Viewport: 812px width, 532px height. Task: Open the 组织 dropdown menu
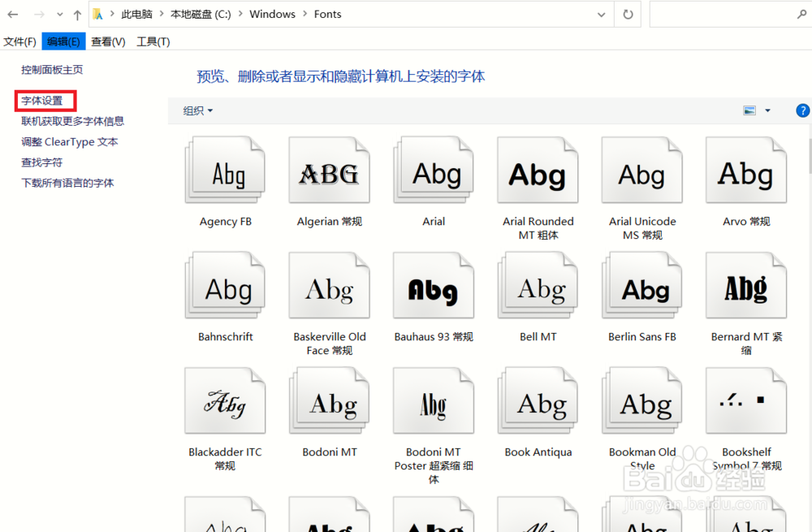(x=198, y=110)
